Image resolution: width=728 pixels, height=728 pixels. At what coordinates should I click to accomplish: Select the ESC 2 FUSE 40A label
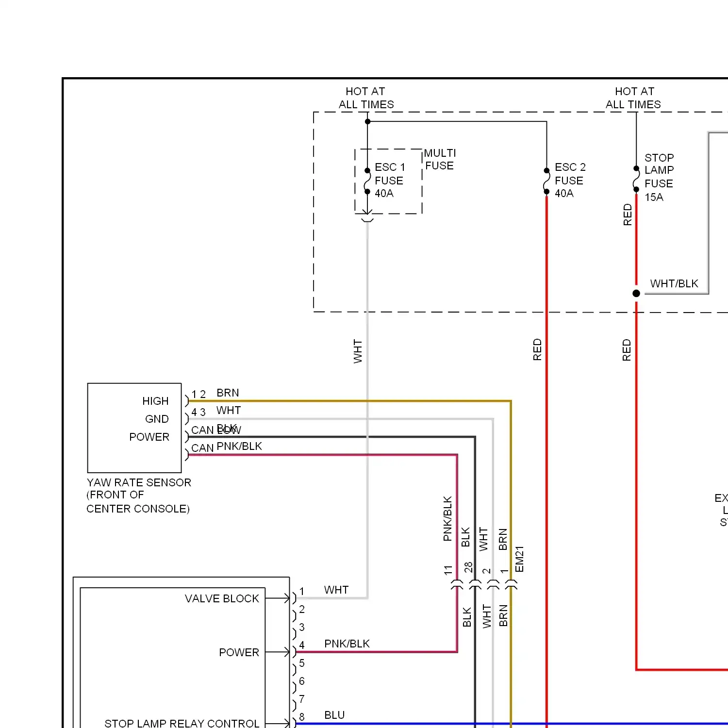(570, 180)
